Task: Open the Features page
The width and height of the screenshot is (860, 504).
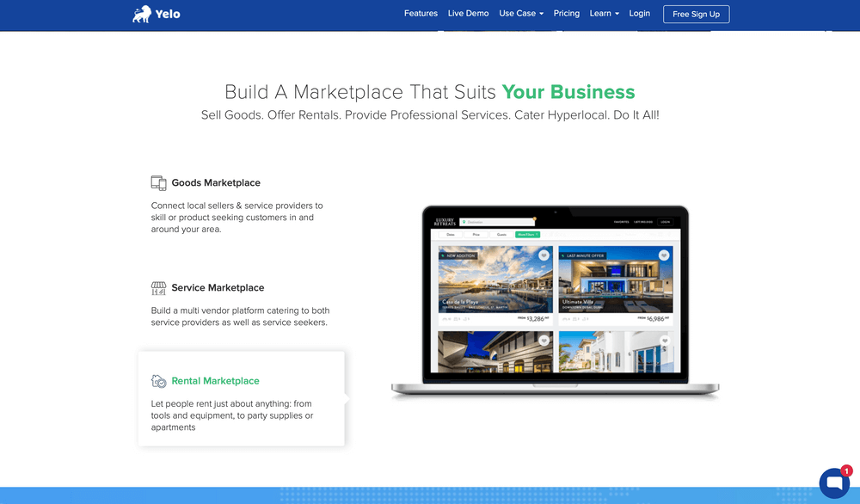Action: pyautogui.click(x=421, y=13)
